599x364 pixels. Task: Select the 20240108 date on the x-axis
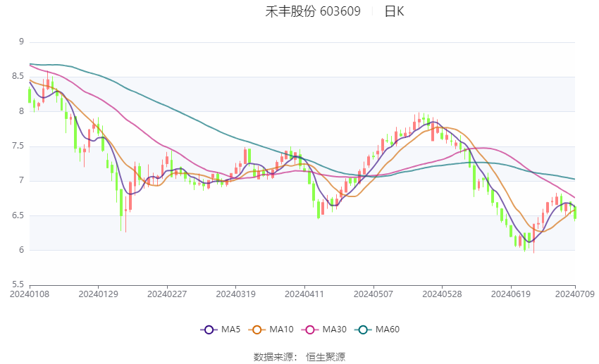pos(29,293)
